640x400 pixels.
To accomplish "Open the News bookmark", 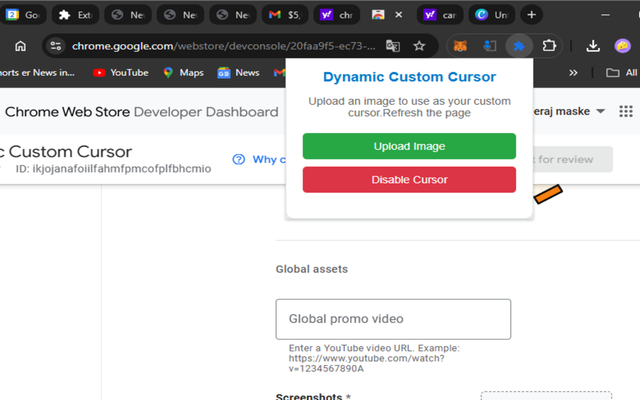I will (x=238, y=73).
